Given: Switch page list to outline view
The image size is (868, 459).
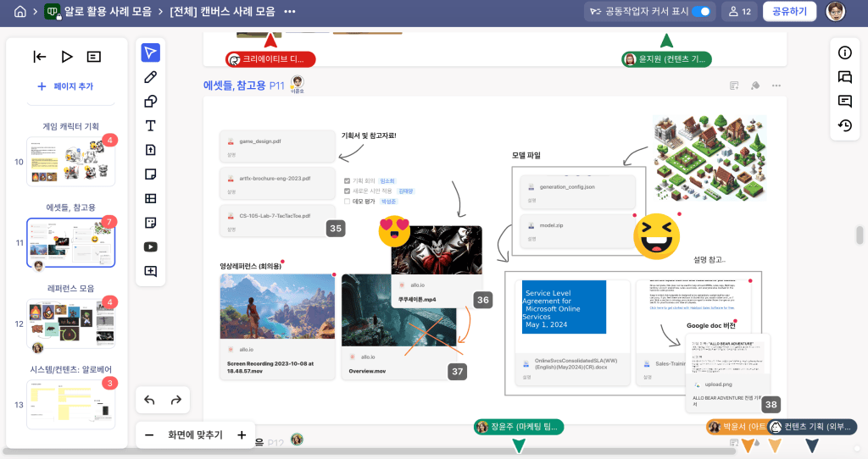Looking at the screenshot, I should (x=93, y=57).
